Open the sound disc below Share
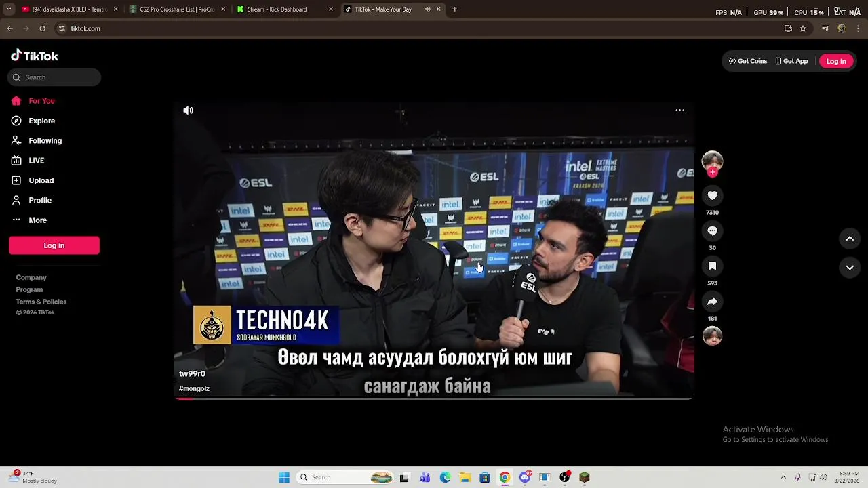This screenshot has width=868, height=488. (712, 335)
